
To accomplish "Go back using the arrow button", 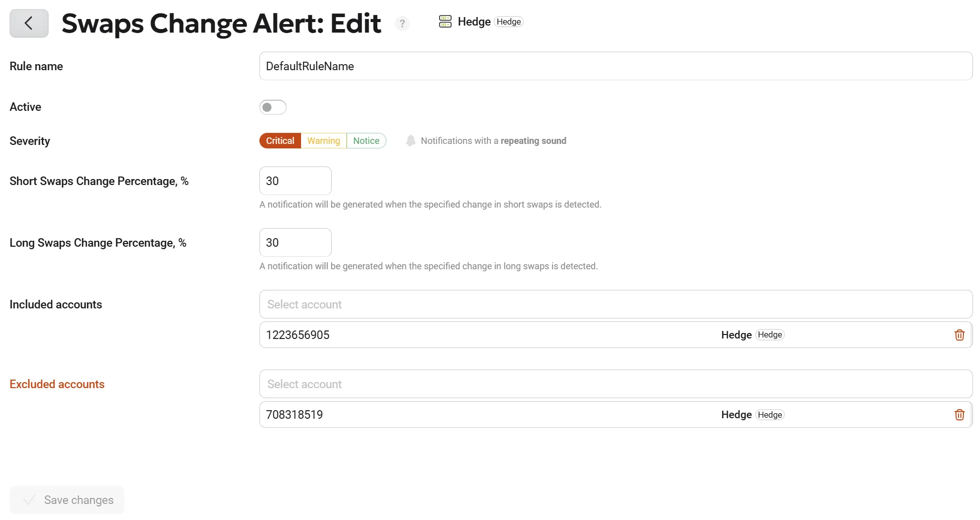I will [x=29, y=23].
